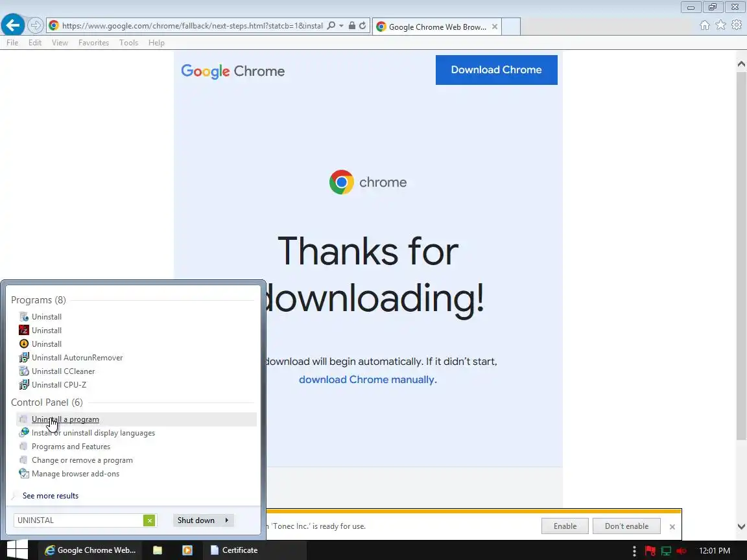Screen dimensions: 747x560
Task: Open the View menu
Action: pos(60,43)
